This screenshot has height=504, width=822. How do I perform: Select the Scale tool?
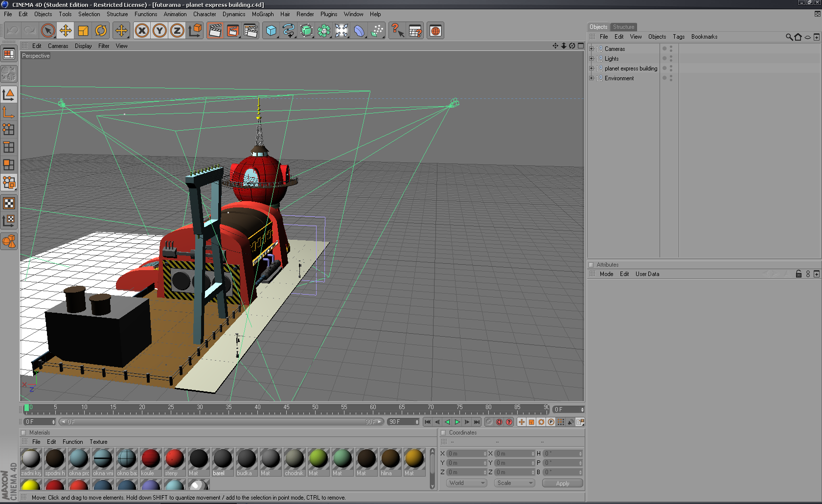pyautogui.click(x=83, y=31)
